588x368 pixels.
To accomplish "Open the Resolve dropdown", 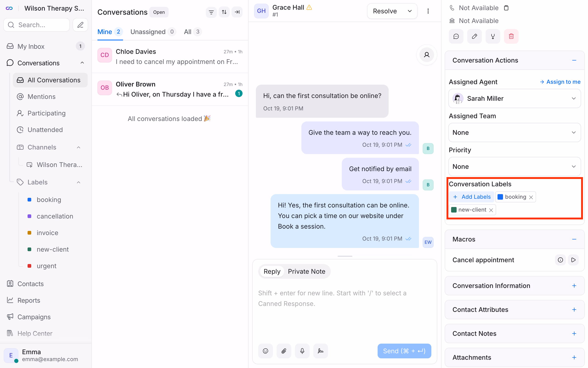I will [x=410, y=11].
